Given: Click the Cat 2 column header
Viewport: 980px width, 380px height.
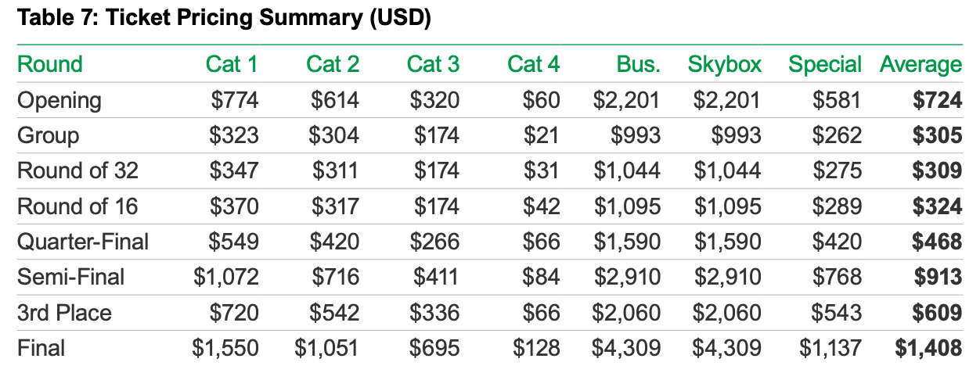Looking at the screenshot, I should 333,64.
